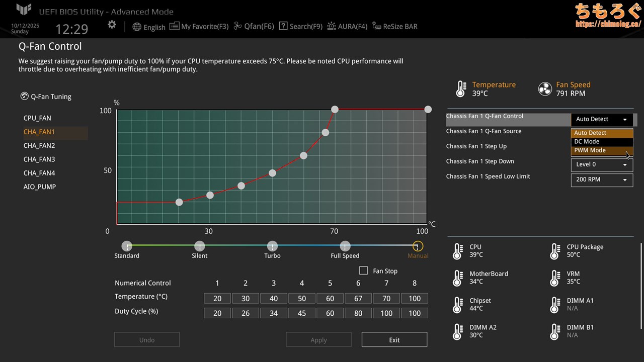Viewport: 644px width, 362px height.
Task: Open the English language globe icon
Action: [137, 27]
